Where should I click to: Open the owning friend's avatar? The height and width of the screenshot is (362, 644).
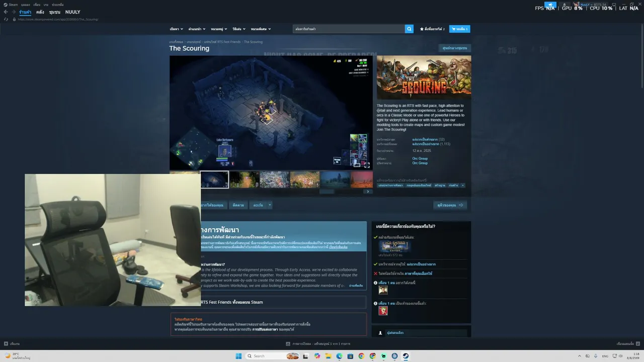point(383,311)
